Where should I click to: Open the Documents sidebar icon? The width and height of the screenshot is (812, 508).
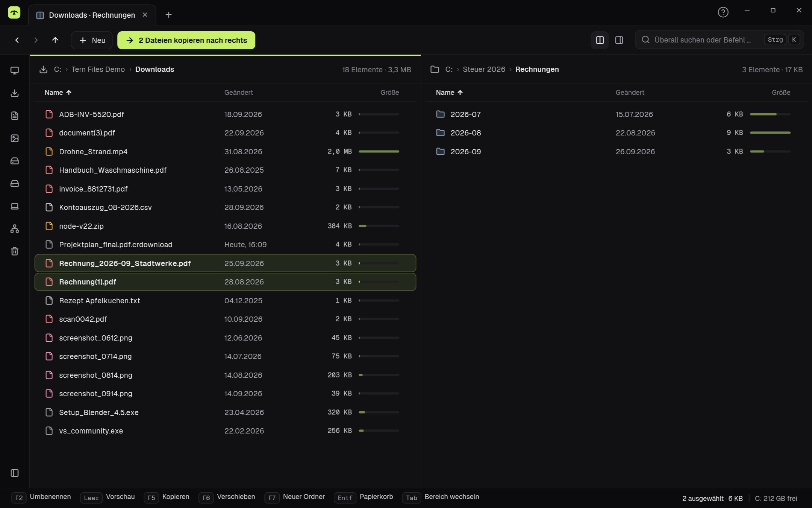coord(15,116)
